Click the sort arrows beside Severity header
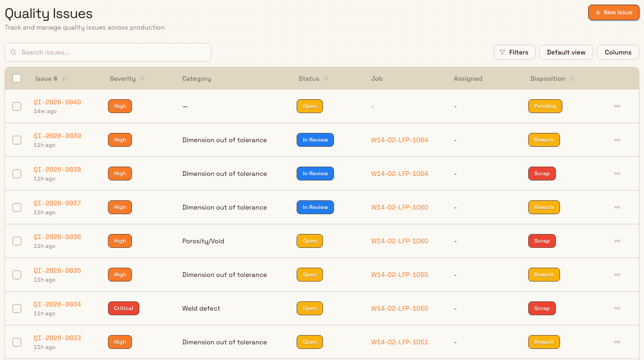The width and height of the screenshot is (644, 360). [143, 78]
